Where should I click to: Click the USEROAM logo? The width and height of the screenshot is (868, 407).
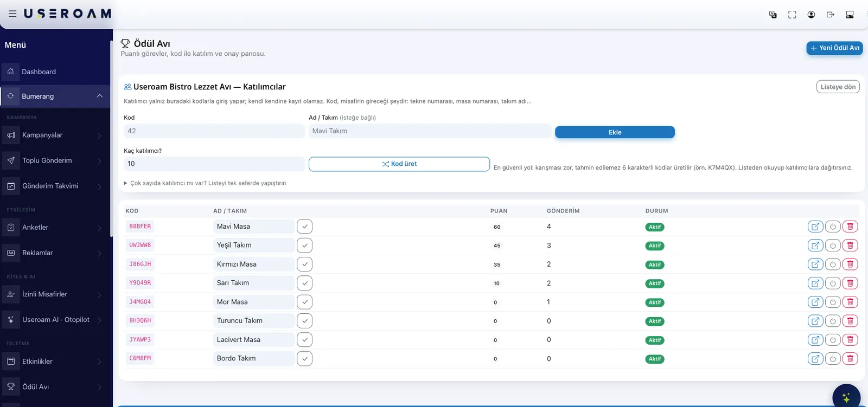pyautogui.click(x=68, y=14)
